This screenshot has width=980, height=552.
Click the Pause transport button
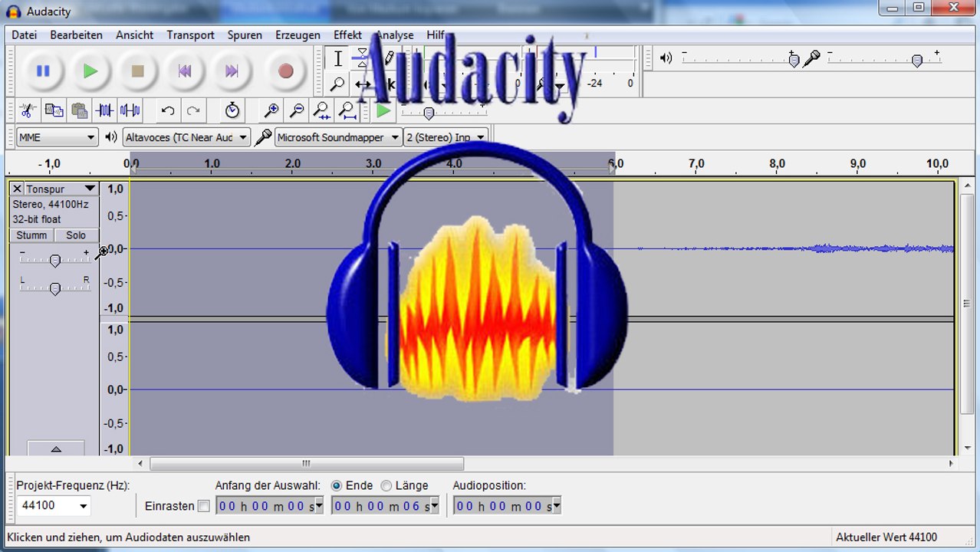click(43, 71)
